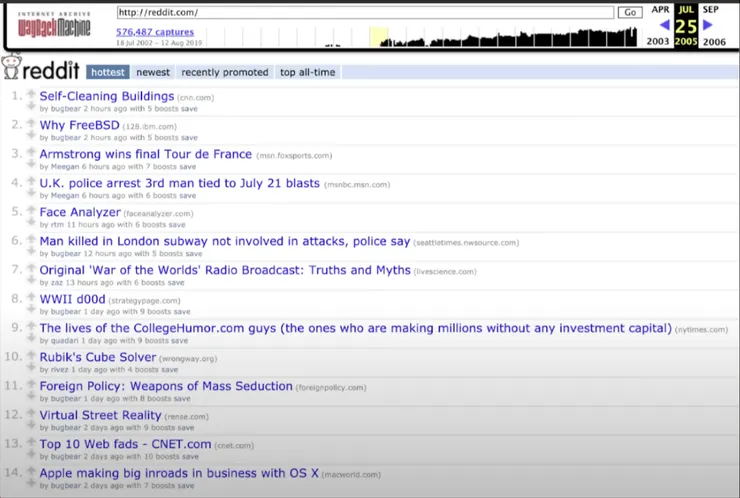Open the recently promoted tab

225,72
